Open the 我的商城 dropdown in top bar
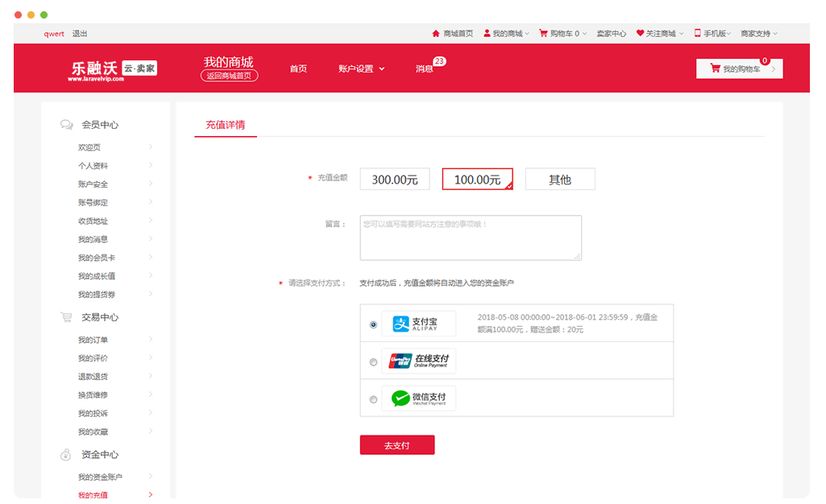 pos(507,34)
